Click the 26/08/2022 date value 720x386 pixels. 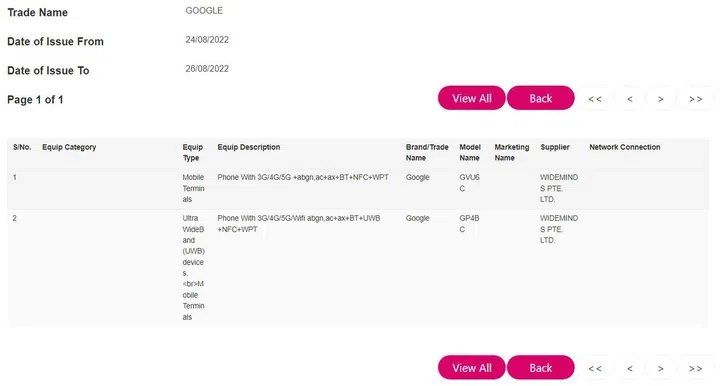pos(207,68)
